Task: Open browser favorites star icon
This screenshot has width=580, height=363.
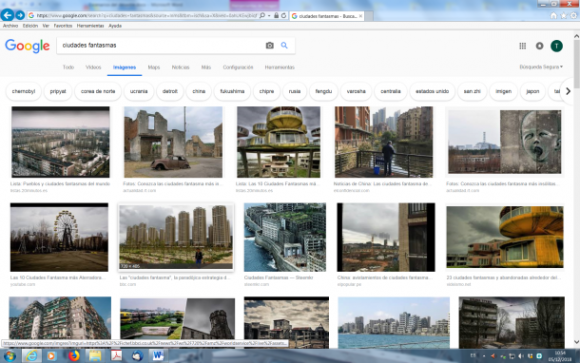Action: point(563,16)
